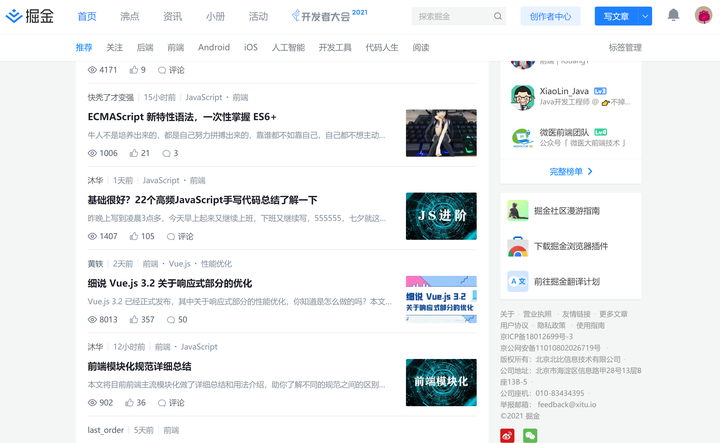
Task: Click feedback@xitu.io email link
Action: coord(567,404)
